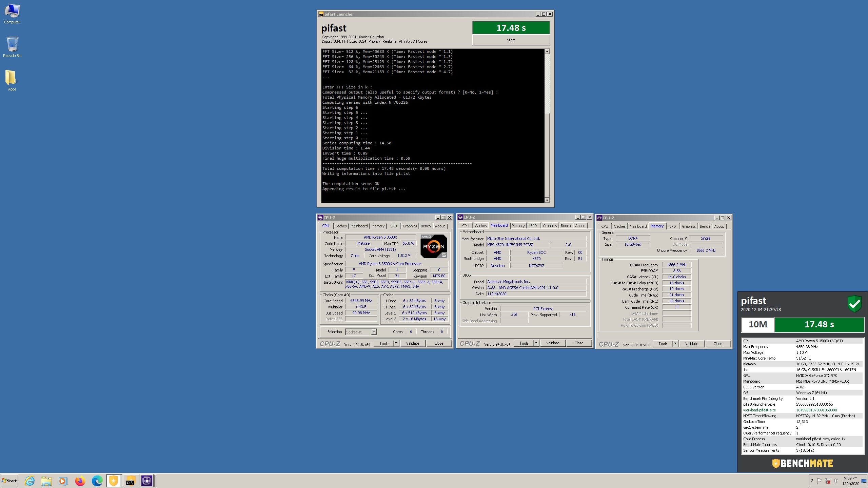868x488 pixels.
Task: Click the green shield checkmark in BenchMate panel
Action: 855,304
